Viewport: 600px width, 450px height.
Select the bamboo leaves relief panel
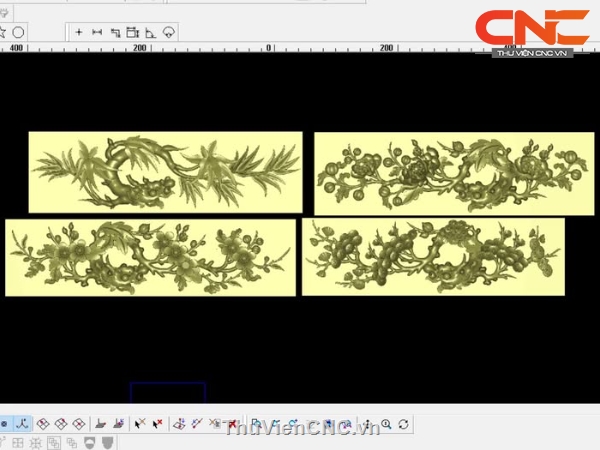click(165, 172)
